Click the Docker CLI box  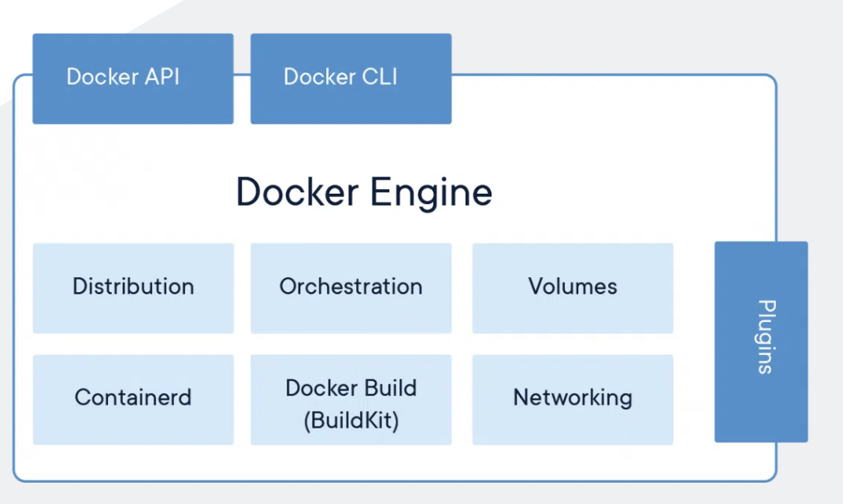click(351, 79)
